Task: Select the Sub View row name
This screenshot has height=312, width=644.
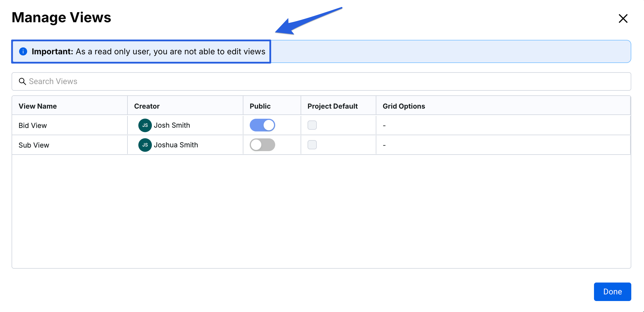Action: (x=34, y=145)
